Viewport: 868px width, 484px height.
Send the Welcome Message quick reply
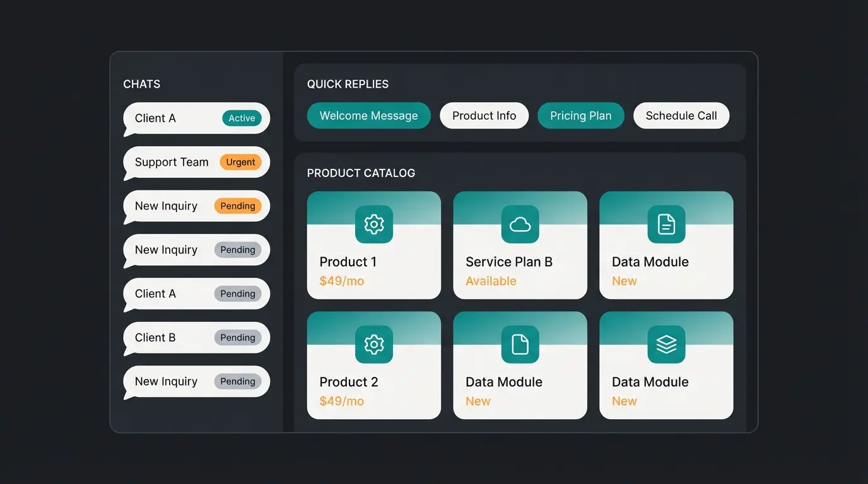[x=368, y=116]
